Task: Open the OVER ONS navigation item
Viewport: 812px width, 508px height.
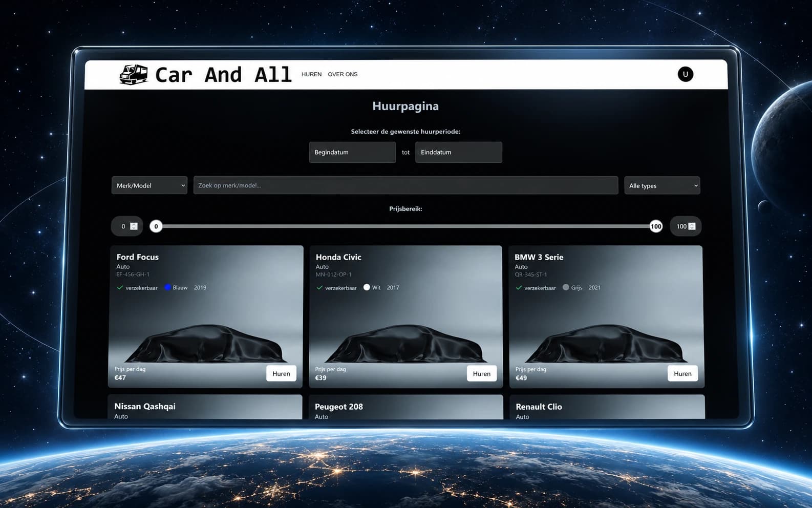Action: coord(343,74)
